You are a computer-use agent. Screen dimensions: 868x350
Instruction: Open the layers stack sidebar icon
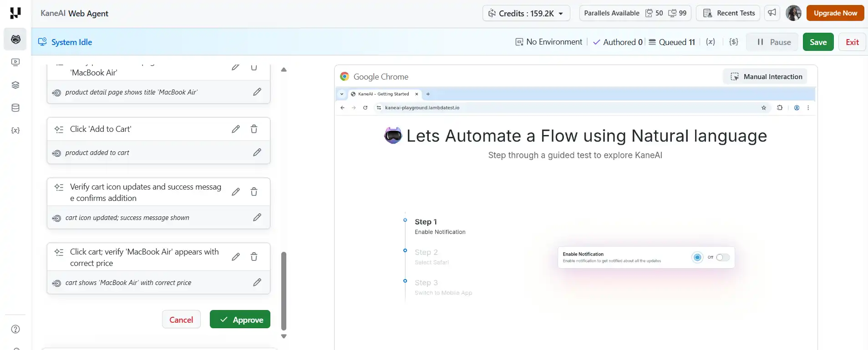(15, 85)
